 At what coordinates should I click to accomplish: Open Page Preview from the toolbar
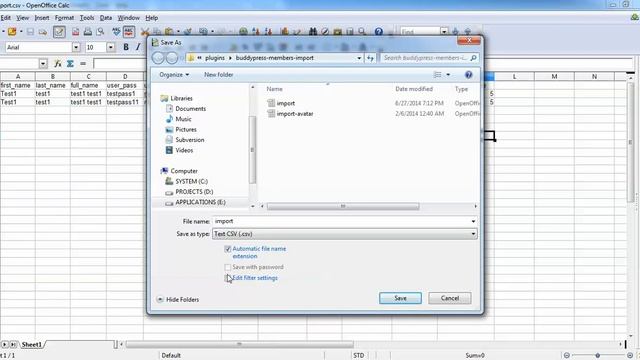click(x=100, y=31)
